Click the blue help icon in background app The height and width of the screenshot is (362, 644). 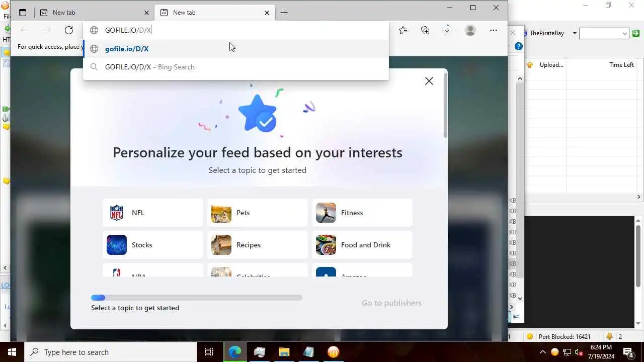tap(519, 46)
